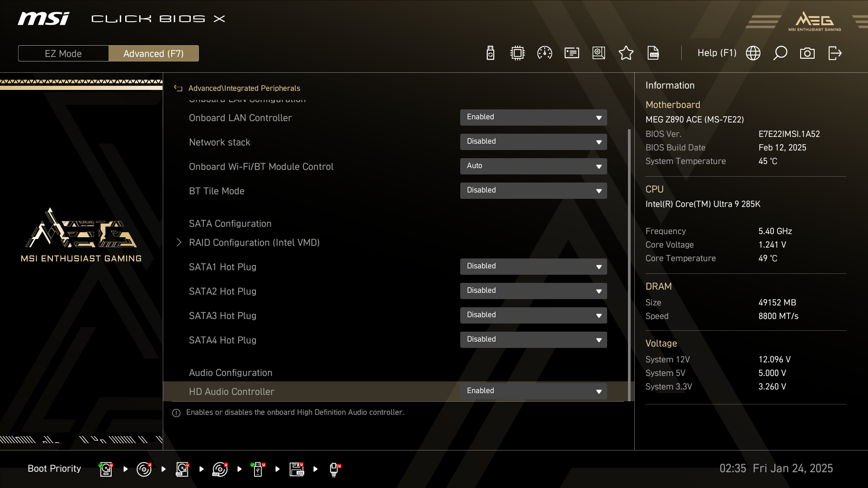Take a screenshot with the camera icon
Image resolution: width=868 pixels, height=488 pixels.
[x=807, y=53]
